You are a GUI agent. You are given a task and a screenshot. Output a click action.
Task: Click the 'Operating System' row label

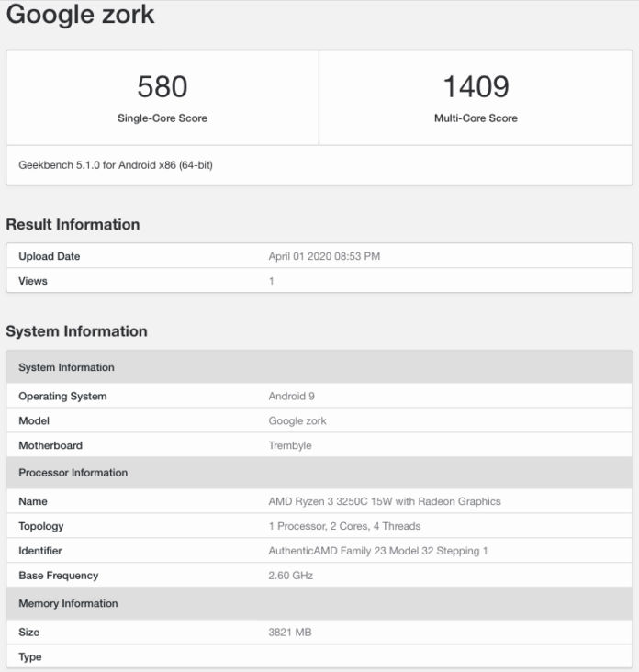click(62, 396)
